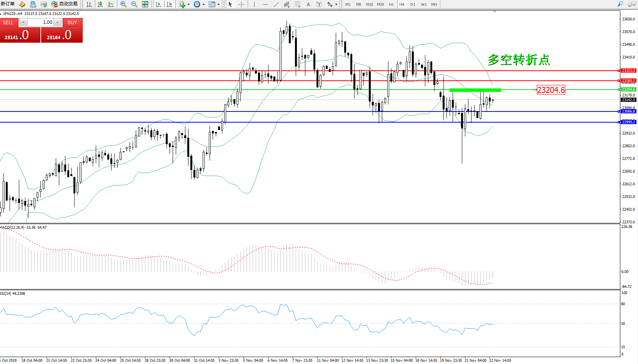Click the BUY button
Screen dimensions: 638x364
pyautogui.click(x=72, y=23)
